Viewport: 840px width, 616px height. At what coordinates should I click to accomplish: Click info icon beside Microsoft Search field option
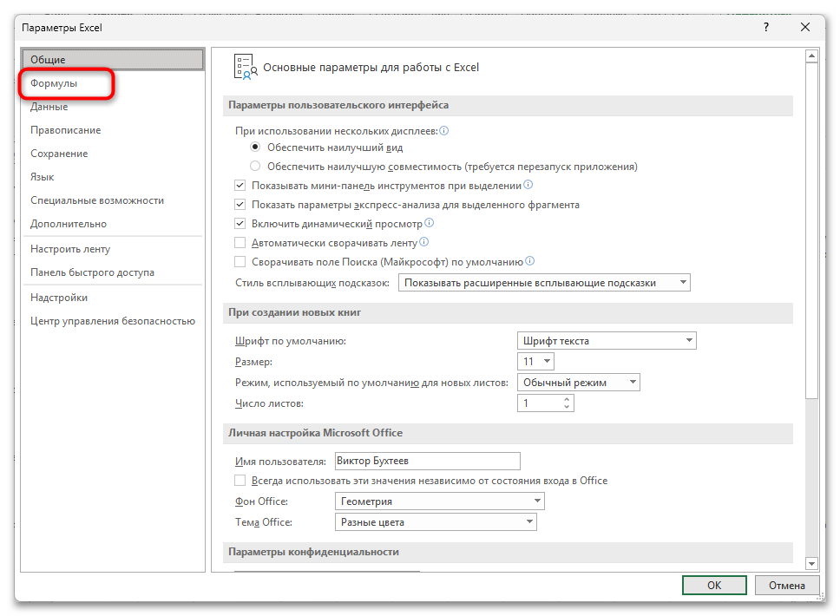529,261
